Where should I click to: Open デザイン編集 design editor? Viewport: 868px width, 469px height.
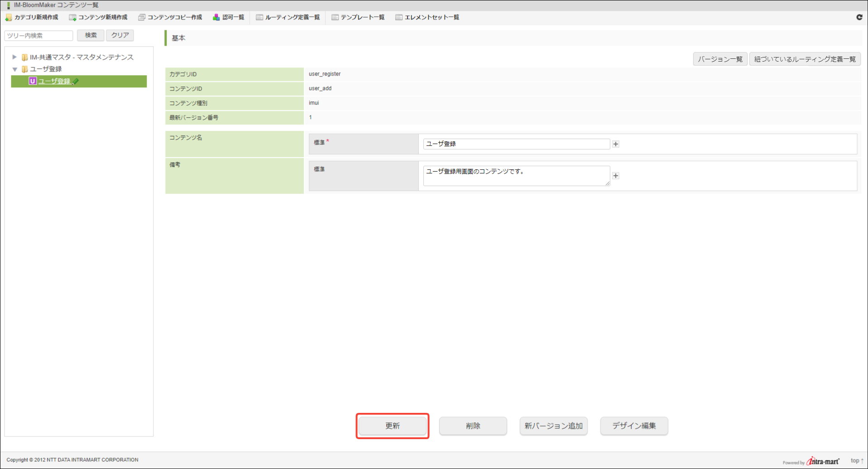[634, 426]
